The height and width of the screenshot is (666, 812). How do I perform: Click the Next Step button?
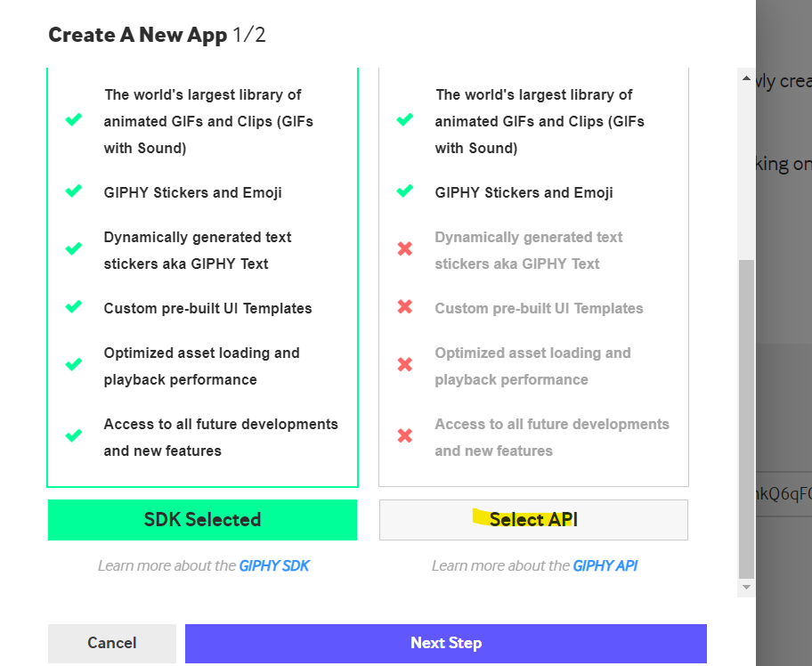[x=446, y=643]
